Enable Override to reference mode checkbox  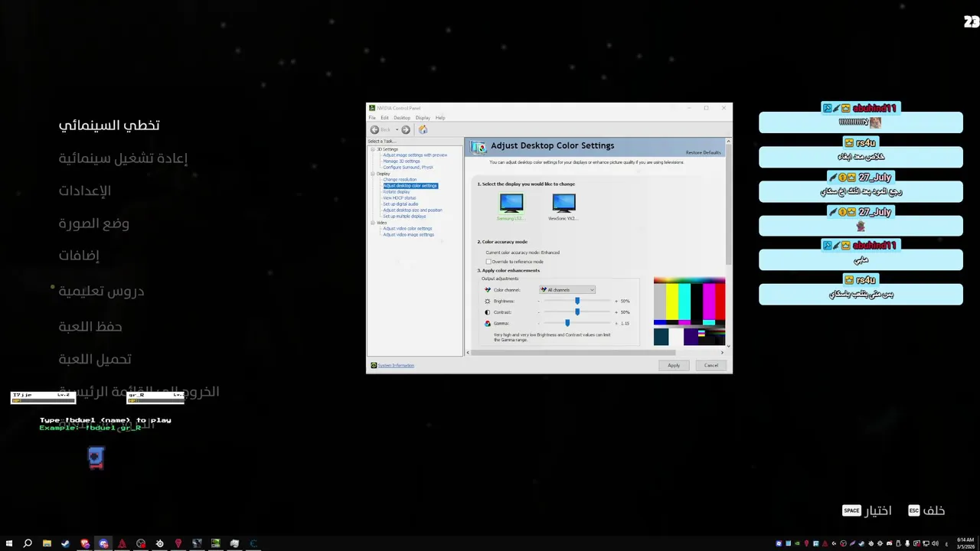tap(488, 262)
